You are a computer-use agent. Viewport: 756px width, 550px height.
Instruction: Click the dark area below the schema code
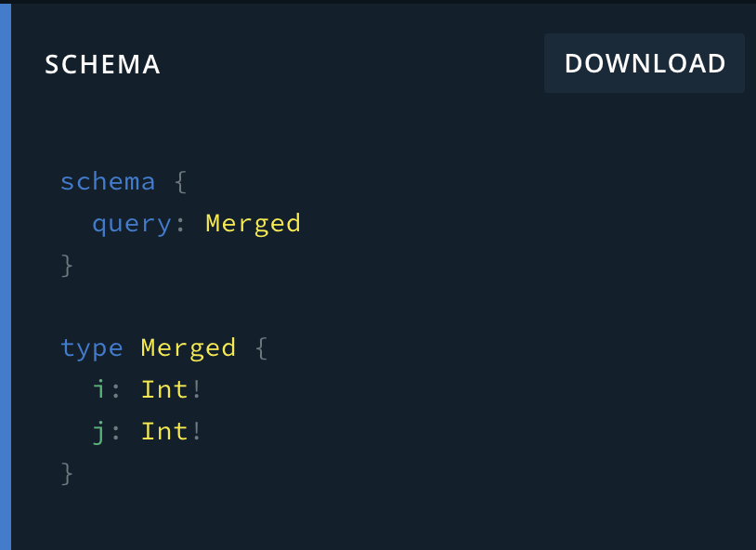point(371,516)
